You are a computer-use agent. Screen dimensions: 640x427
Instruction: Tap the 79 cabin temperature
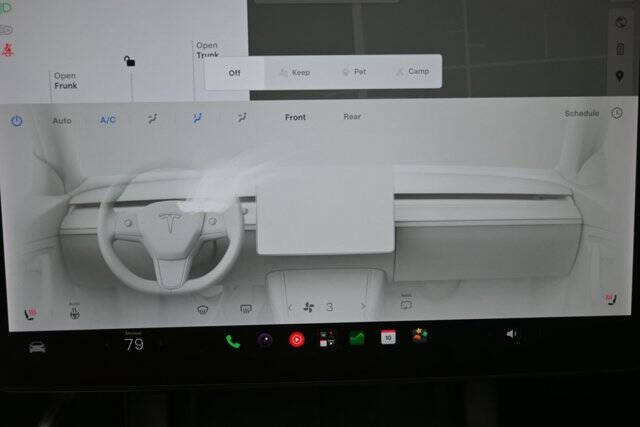(x=134, y=344)
